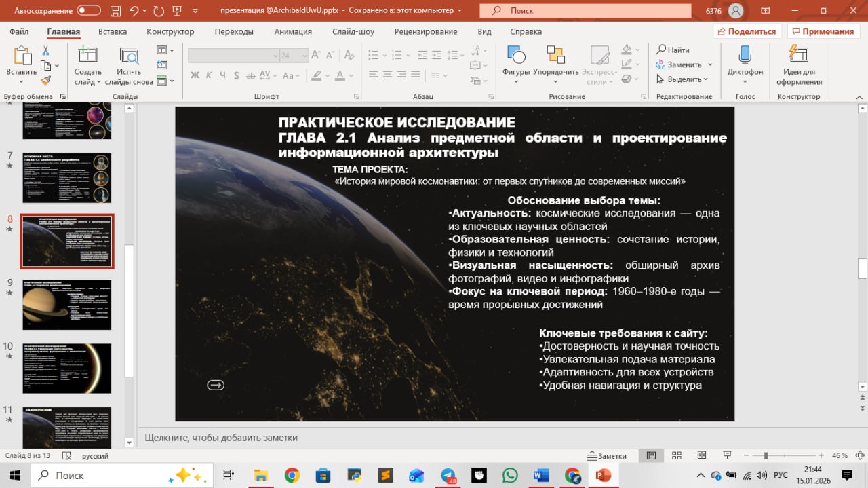Click Start From Beginning presentation icon
This screenshot has height=488, width=868.
pos(179,11)
